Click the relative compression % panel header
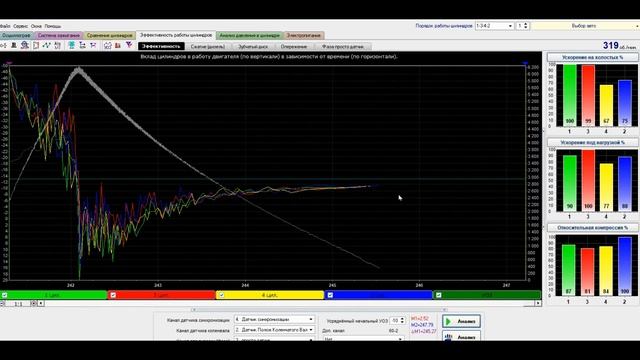This screenshot has width=640, height=360. 592,227
